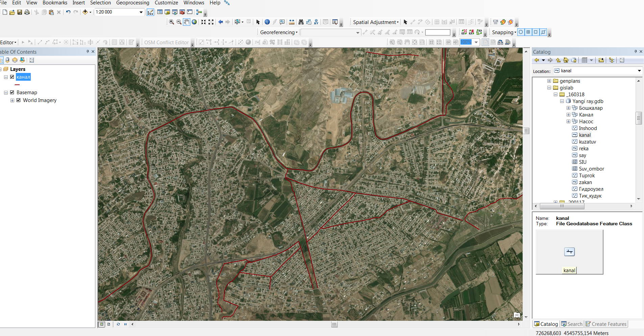The width and height of the screenshot is (644, 336).
Task: Toggle Point Snapping
Action: pos(521,32)
